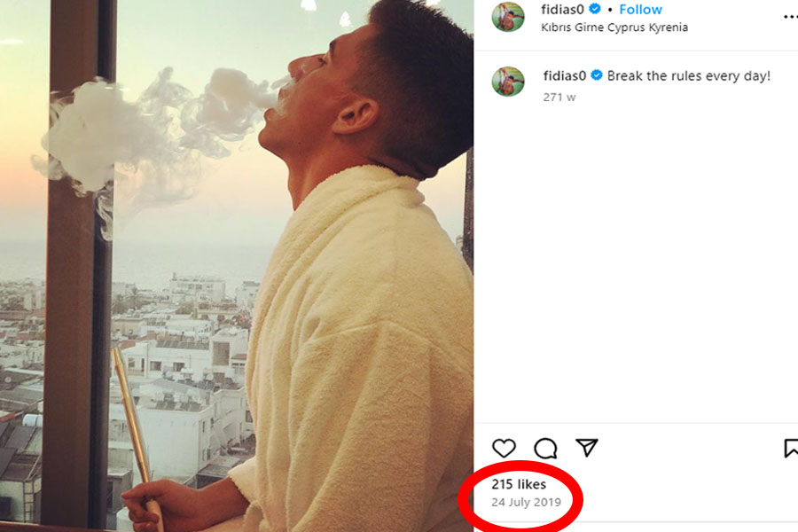Follow the fidias0 account
Screen dimensions: 798x532
pyautogui.click(x=640, y=10)
